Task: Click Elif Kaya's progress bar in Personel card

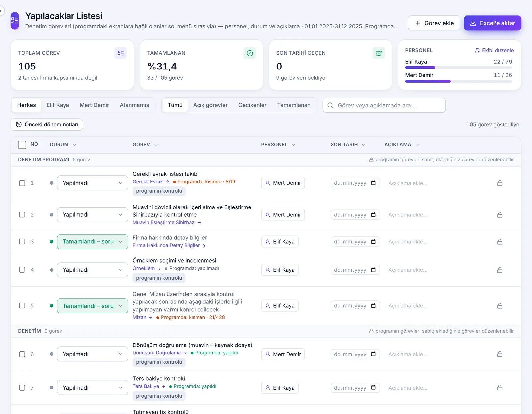Action: [459, 68]
